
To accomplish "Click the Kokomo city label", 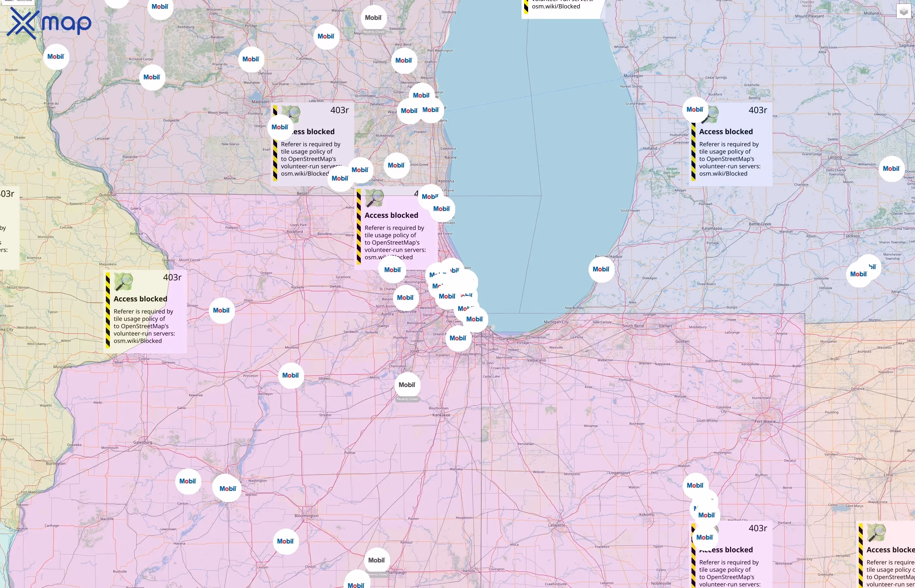I will pos(647,515).
